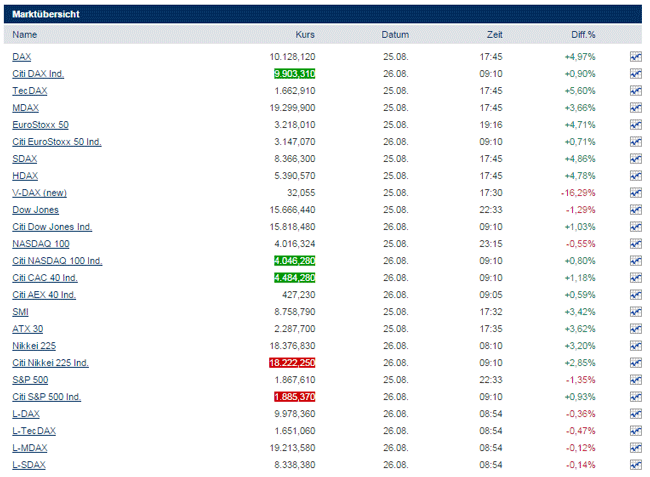The width and height of the screenshot is (650, 477).
Task: Open chart icon for DAX row
Action: pos(635,57)
